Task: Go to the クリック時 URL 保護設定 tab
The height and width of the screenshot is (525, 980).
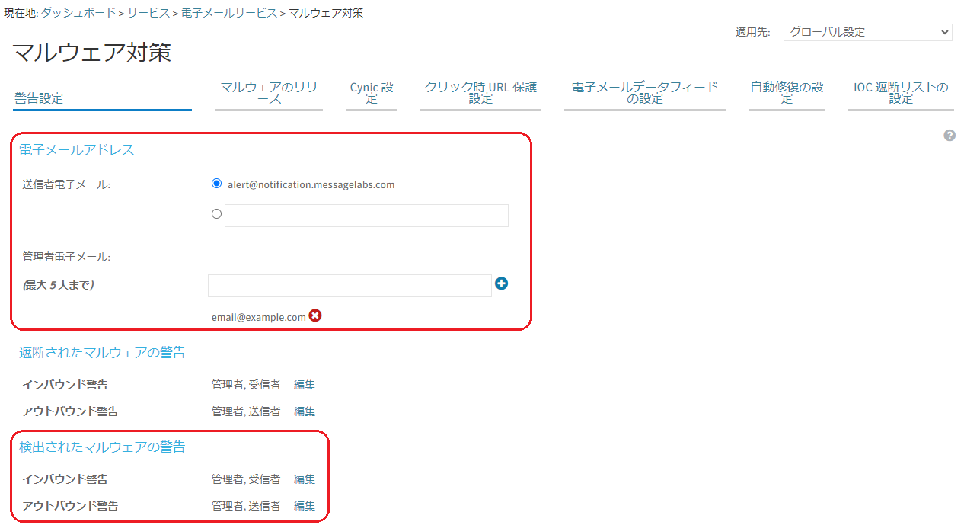Action: coord(480,93)
